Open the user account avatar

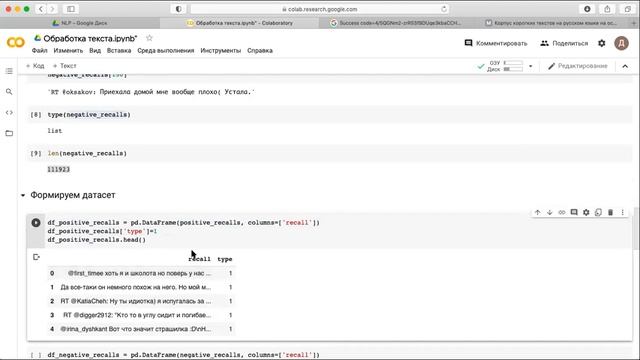[621, 43]
